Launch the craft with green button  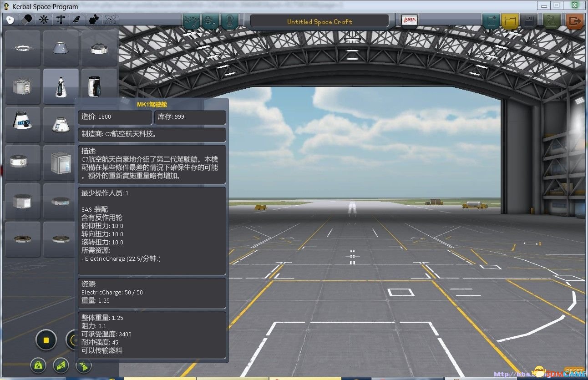(x=552, y=21)
